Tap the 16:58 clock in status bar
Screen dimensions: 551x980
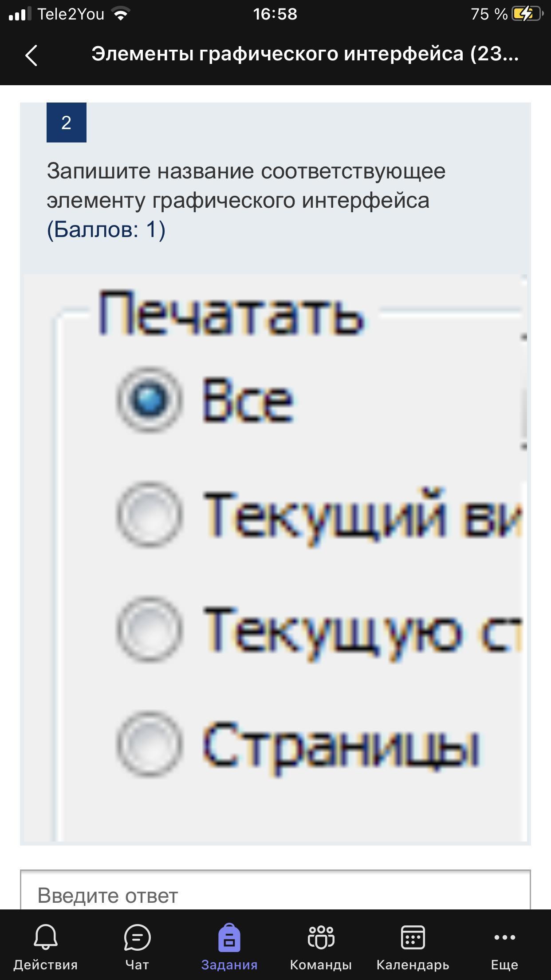point(275,14)
